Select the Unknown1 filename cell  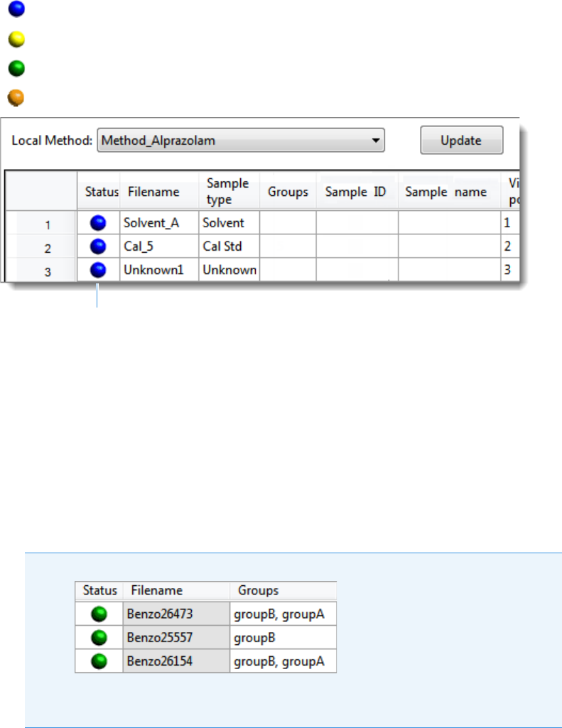click(x=159, y=270)
